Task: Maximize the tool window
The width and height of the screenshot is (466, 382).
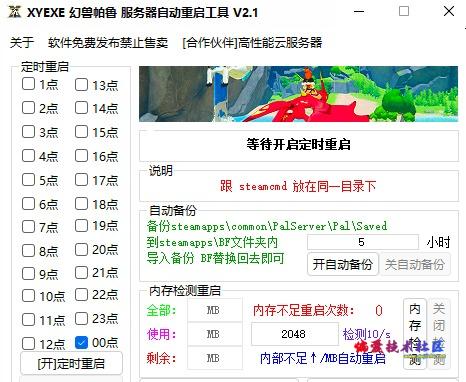Action: [x=404, y=11]
